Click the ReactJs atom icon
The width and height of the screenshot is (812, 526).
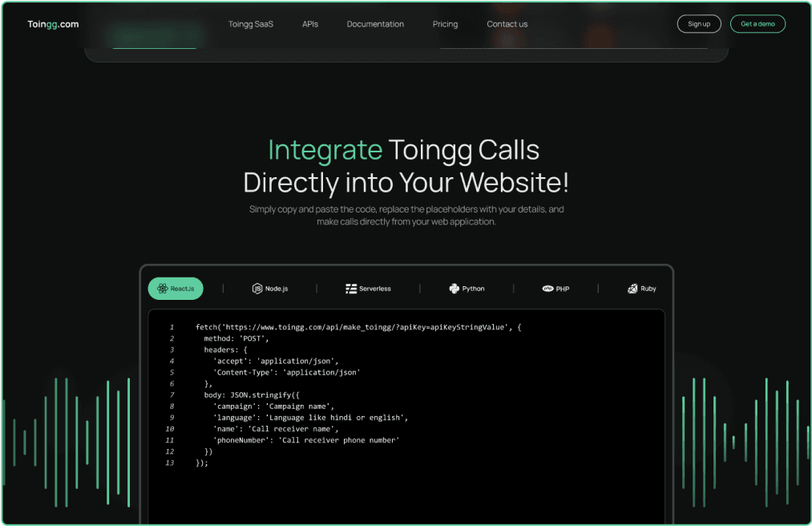[162, 289]
